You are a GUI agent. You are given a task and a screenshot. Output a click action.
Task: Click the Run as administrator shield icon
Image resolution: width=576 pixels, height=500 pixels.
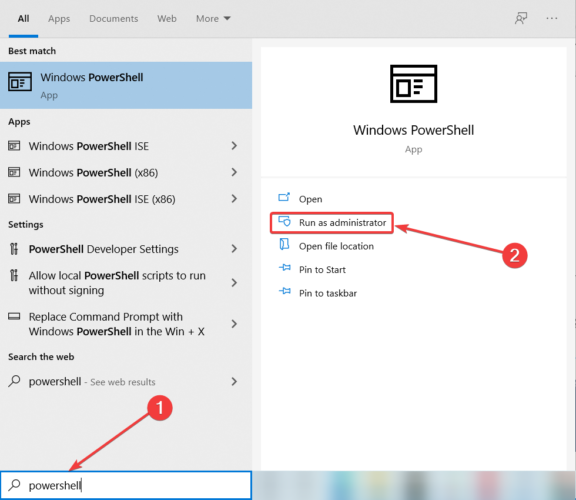[x=284, y=222]
